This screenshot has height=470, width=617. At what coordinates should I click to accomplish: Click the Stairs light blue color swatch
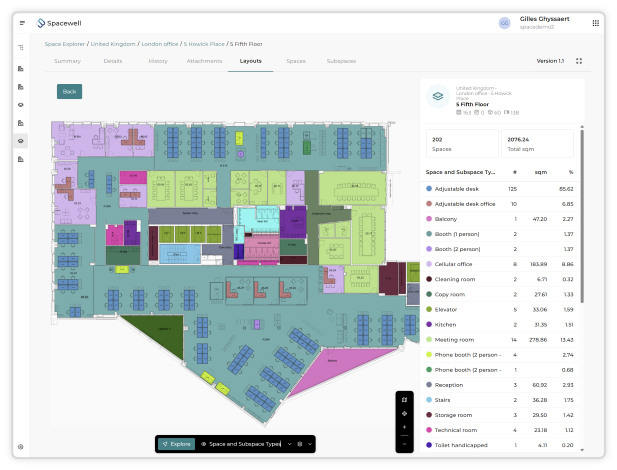click(x=429, y=400)
